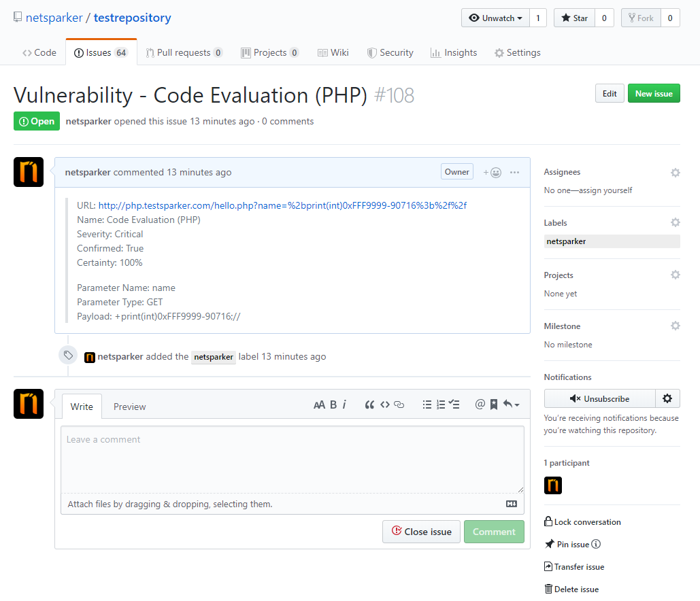Insert a saved reply in the comment

tap(493, 404)
